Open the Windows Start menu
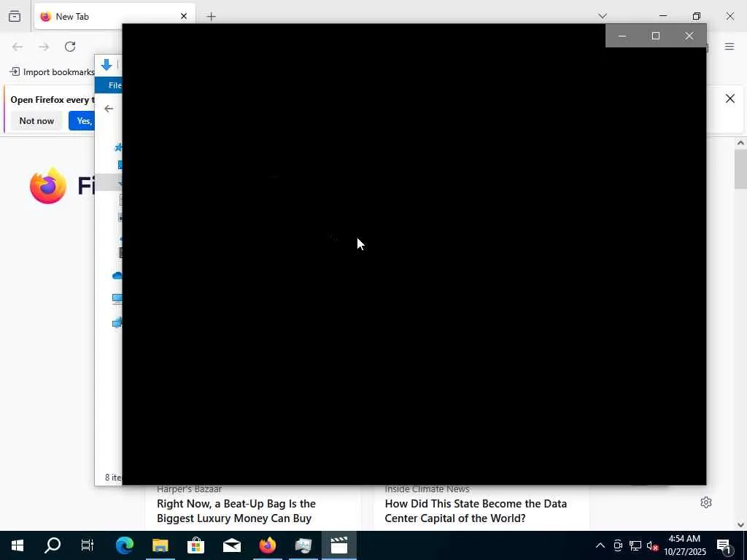 18,545
